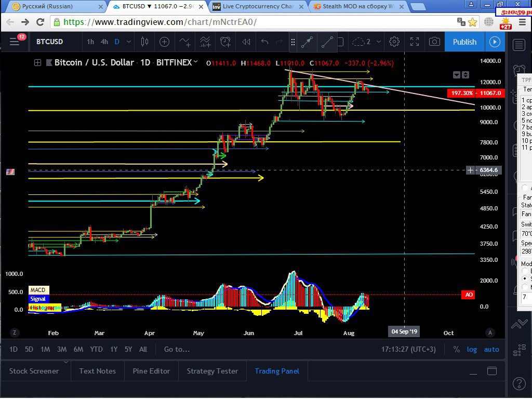Maximize the bottom panel with the square button

tap(492, 371)
